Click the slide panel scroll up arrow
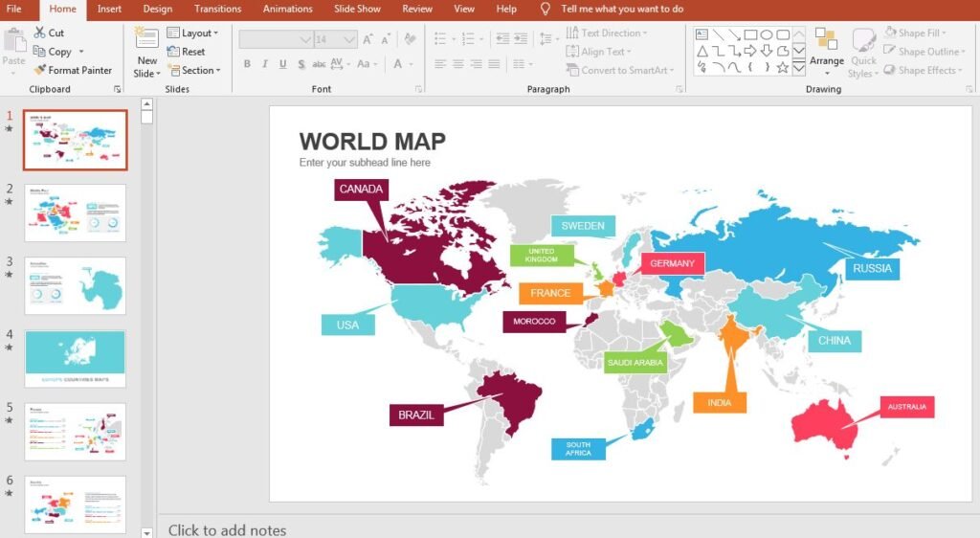 [x=146, y=103]
